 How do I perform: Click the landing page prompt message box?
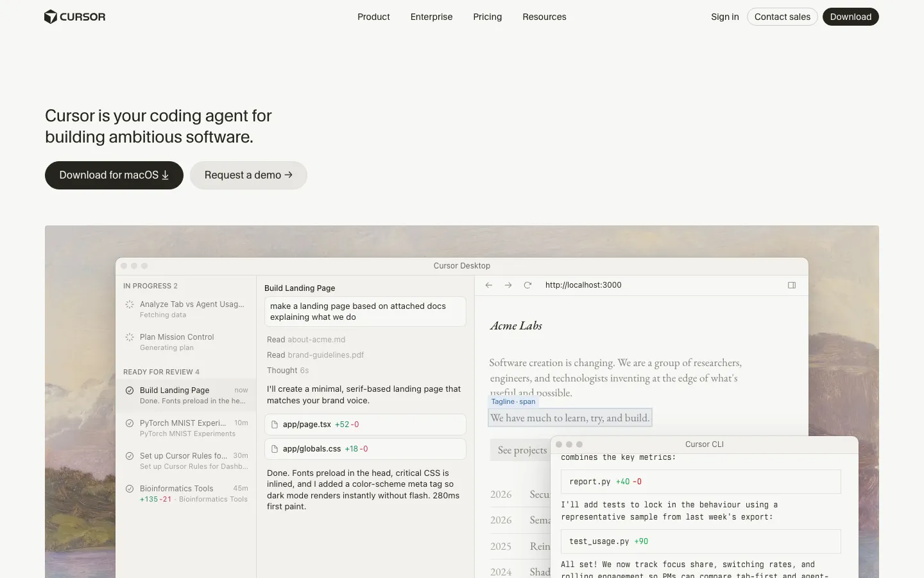[365, 311]
